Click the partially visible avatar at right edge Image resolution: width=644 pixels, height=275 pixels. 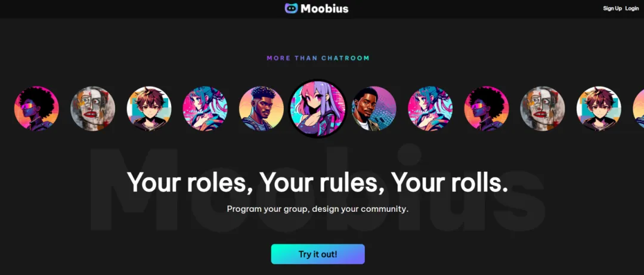click(639, 109)
